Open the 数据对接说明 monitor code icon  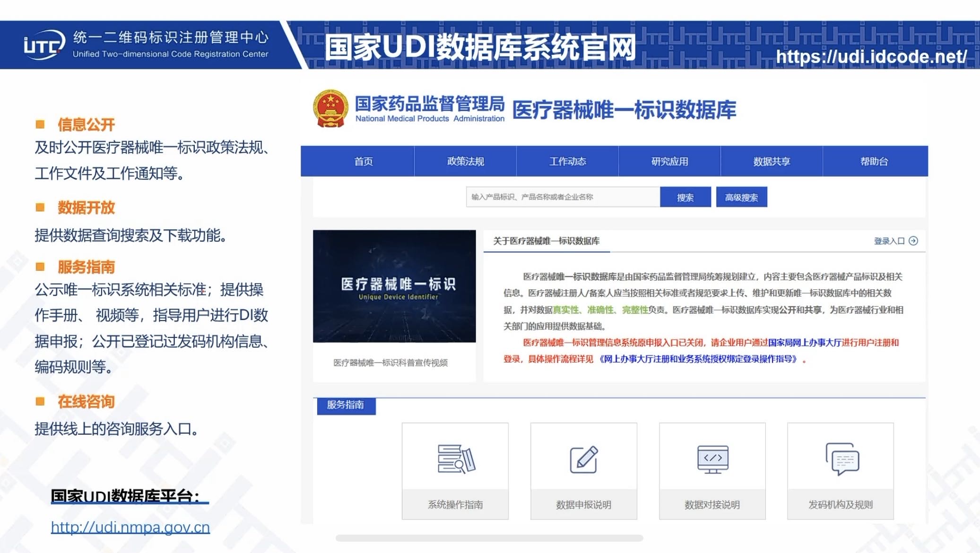pyautogui.click(x=712, y=459)
